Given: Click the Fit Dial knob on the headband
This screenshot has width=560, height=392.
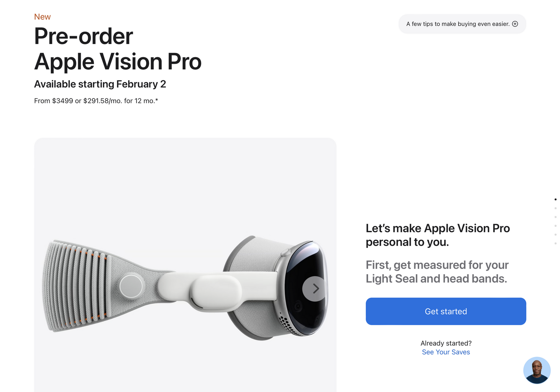Looking at the screenshot, I should (131, 286).
